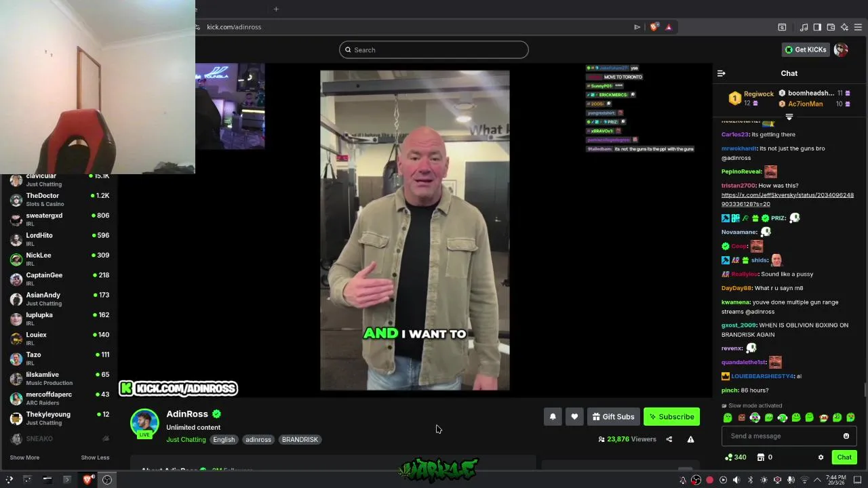Open NickLee channel in sidebar
The width and height of the screenshot is (868, 488).
pyautogui.click(x=60, y=259)
